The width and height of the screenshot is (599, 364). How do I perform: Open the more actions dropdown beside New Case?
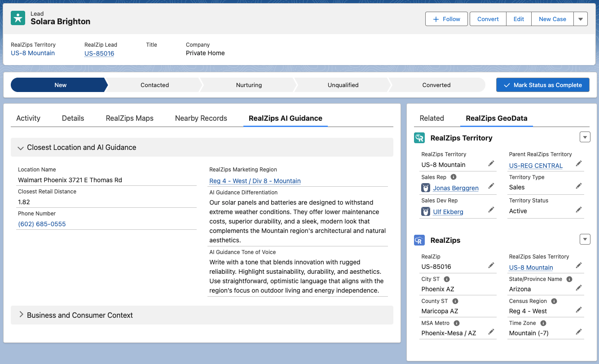[581, 19]
